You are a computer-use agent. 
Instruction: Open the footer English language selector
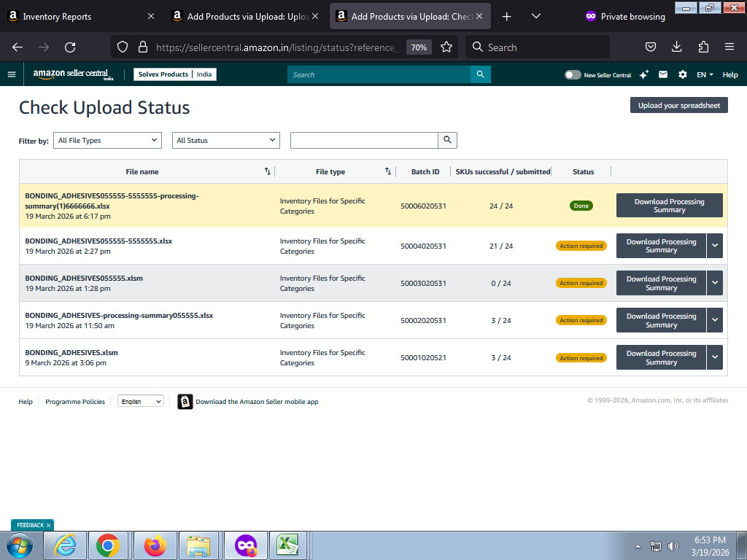(141, 401)
